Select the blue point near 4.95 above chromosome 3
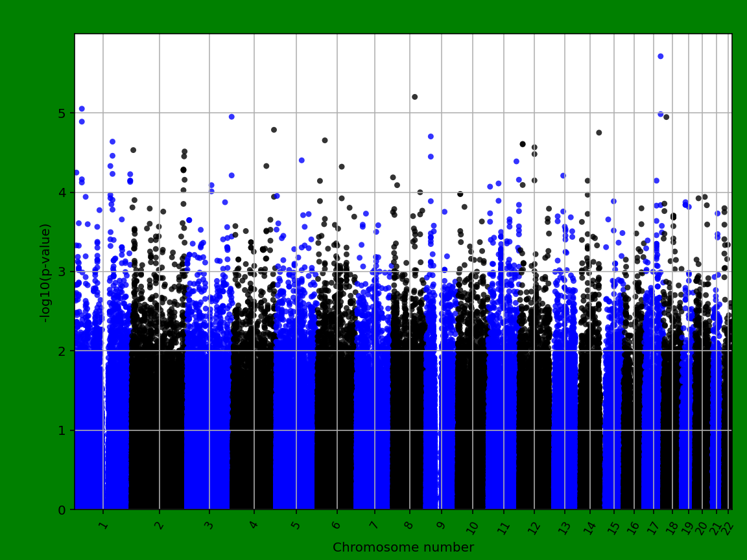 point(231,117)
